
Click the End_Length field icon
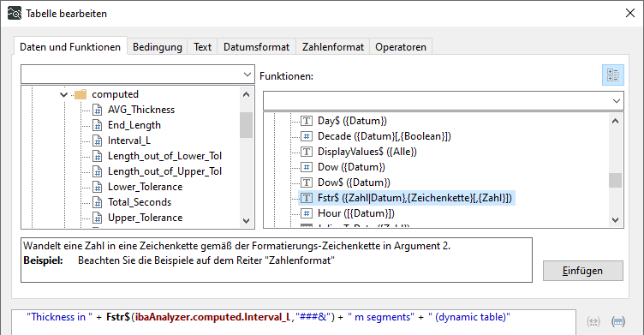(x=98, y=125)
